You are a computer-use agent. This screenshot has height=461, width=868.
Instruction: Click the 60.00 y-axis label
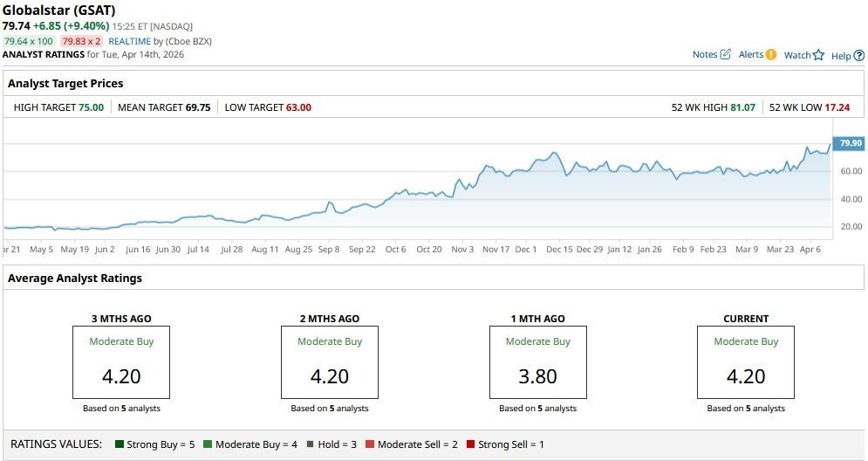tap(851, 171)
